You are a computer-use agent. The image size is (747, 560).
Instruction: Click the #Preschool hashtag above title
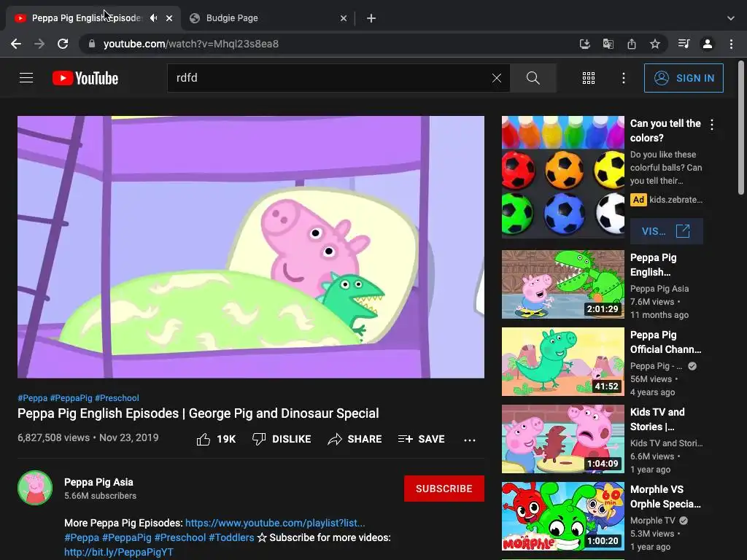click(117, 398)
